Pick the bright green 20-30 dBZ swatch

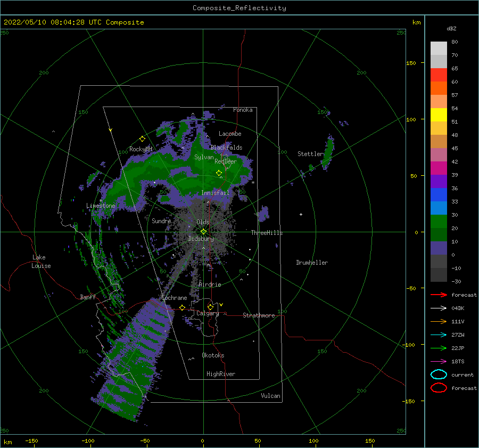tap(439, 222)
